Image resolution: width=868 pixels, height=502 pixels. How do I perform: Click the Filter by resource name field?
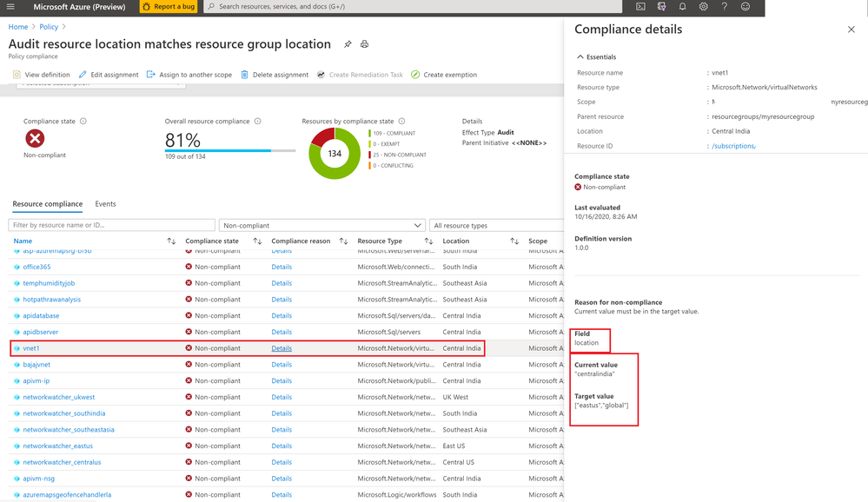tap(112, 225)
